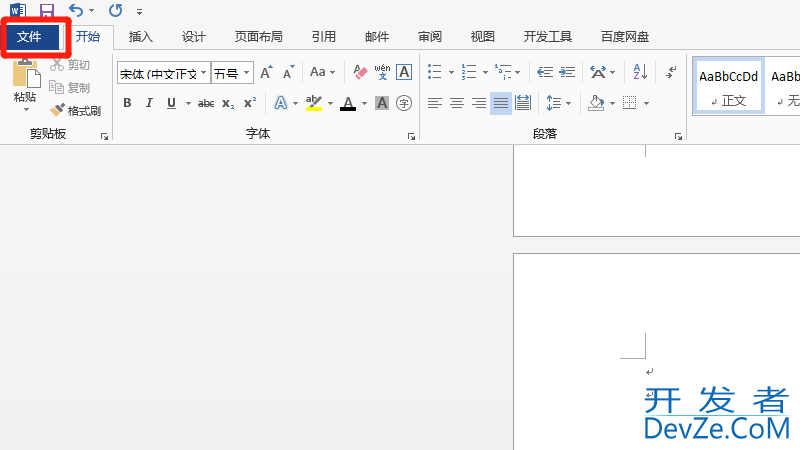Switch to the 审阅 tab
Screen dimensions: 800x450
430,37
